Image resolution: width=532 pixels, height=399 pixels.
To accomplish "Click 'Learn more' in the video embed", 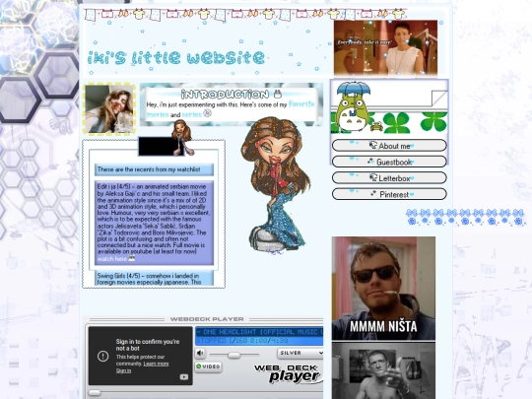I will (156, 364).
